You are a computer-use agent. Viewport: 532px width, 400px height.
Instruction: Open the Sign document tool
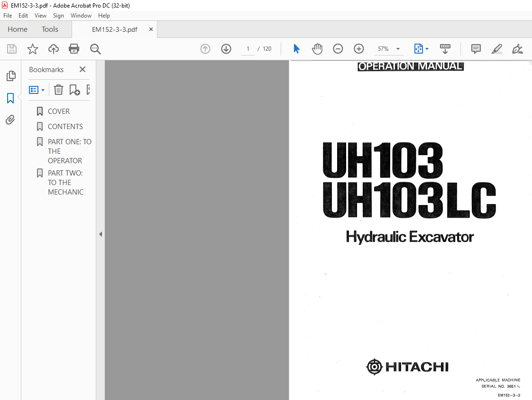(517, 49)
